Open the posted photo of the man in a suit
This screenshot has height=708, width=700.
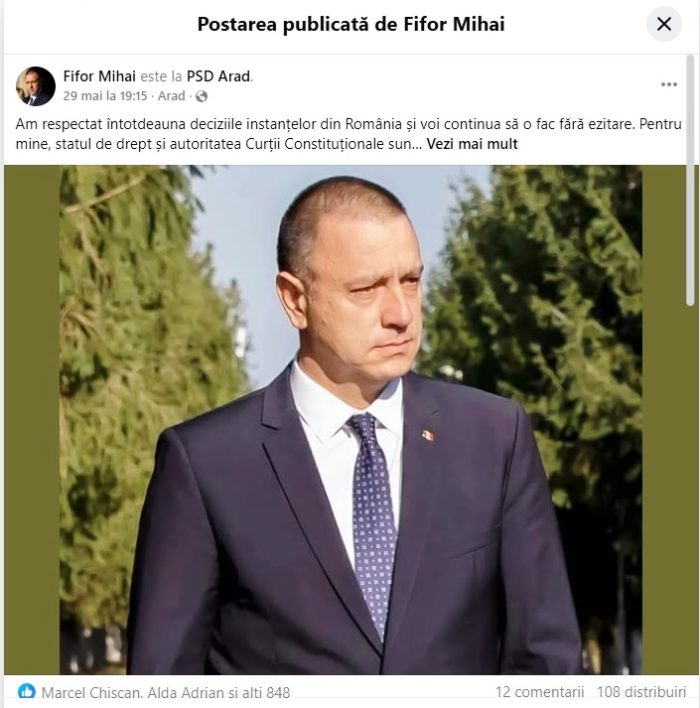350,420
